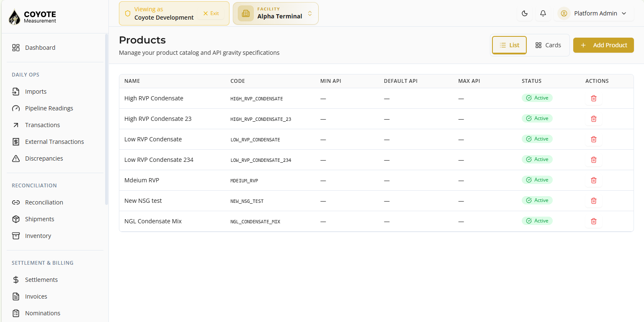The height and width of the screenshot is (322, 644).
Task: Click trash icon for Low RVP Condensate
Action: pyautogui.click(x=593, y=139)
